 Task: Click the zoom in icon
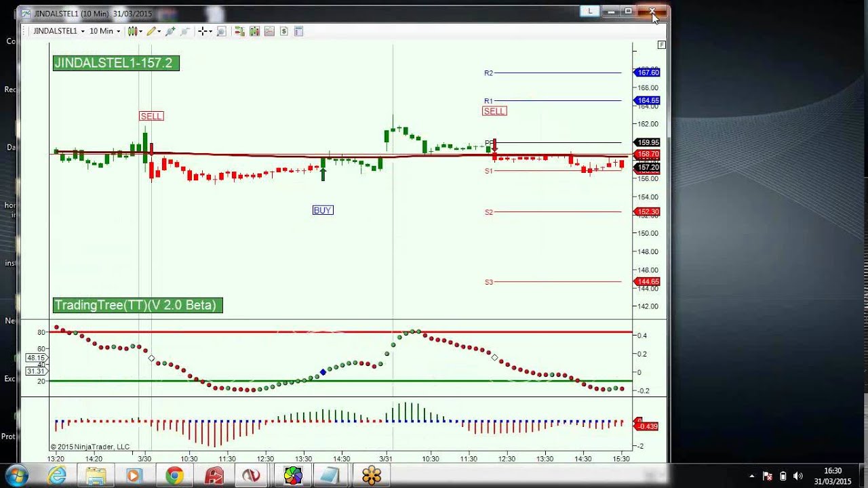(x=170, y=31)
